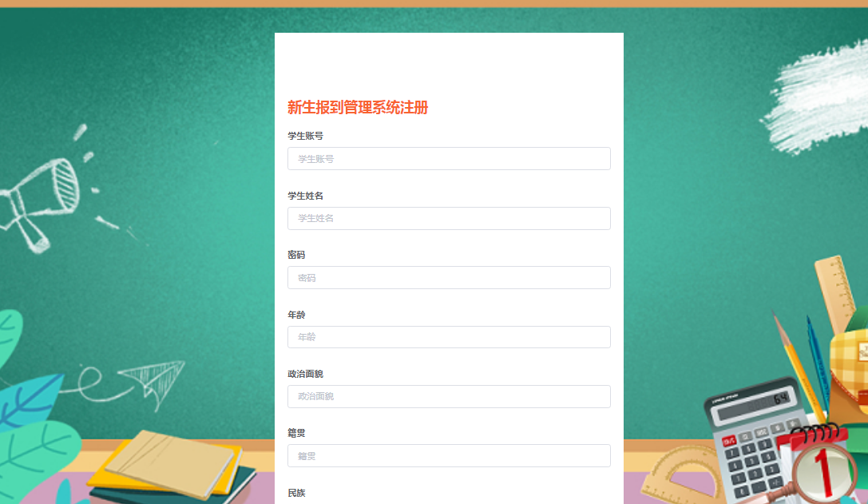Image resolution: width=868 pixels, height=504 pixels.
Task: Click the 学生姓名 input field
Action: (447, 218)
